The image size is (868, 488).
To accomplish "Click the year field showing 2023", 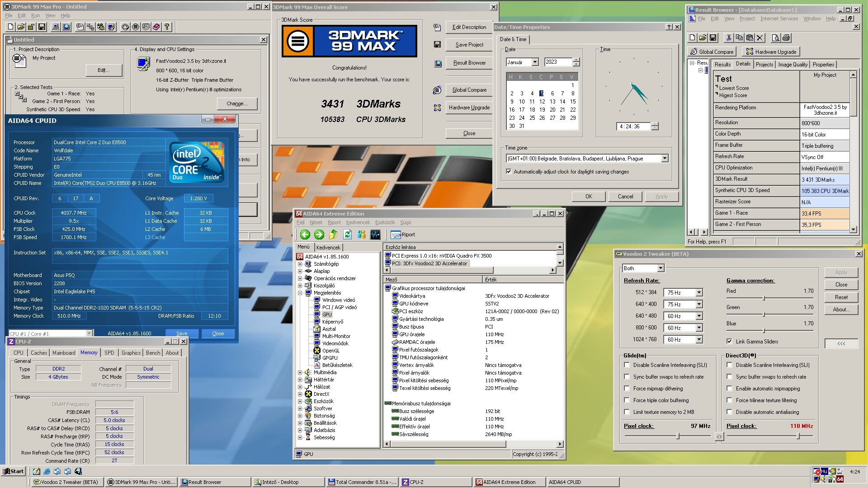I will tap(558, 62).
